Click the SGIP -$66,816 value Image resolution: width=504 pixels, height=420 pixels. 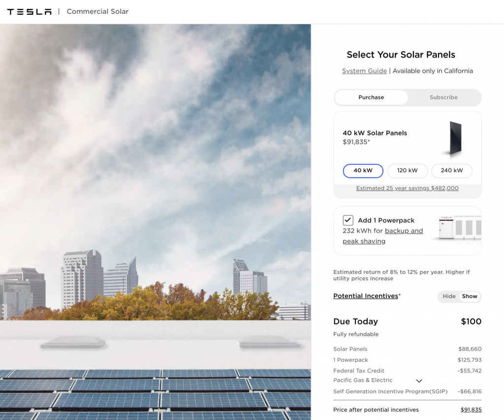click(470, 391)
